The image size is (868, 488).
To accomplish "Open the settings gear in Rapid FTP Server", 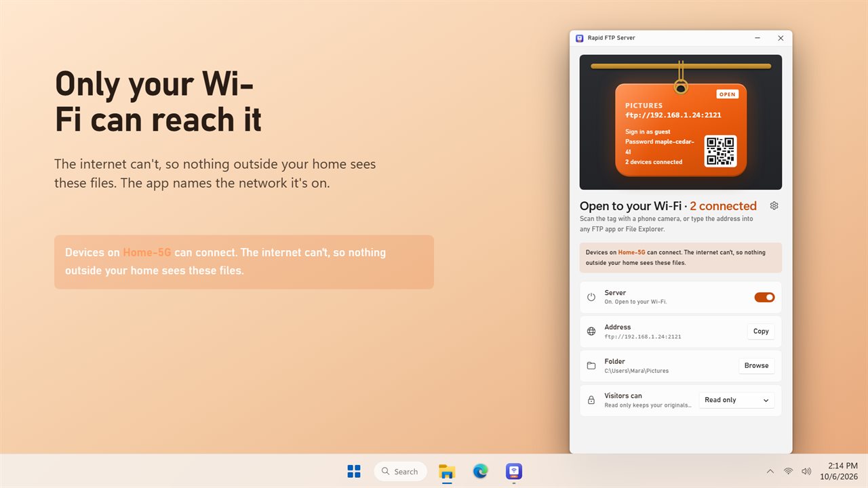I will pos(774,205).
